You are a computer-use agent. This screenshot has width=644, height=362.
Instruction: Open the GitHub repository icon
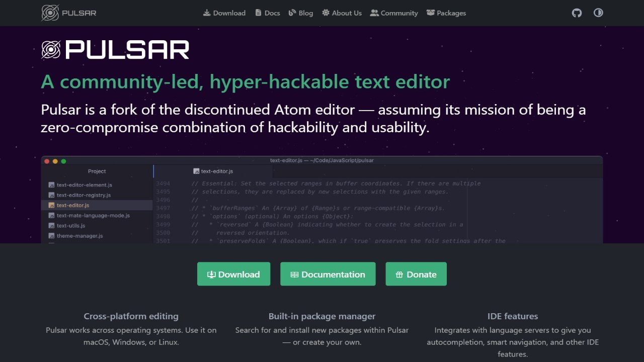(577, 13)
